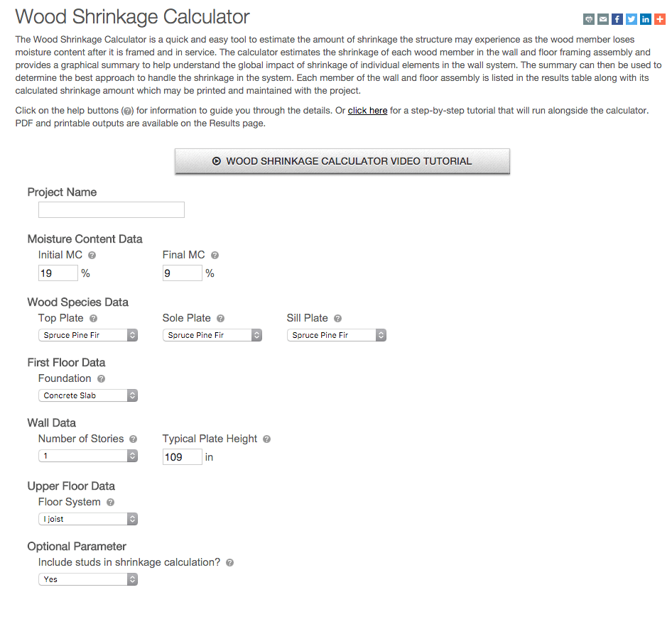
Task: Open the Number of Stories dropdown
Action: coord(88,455)
